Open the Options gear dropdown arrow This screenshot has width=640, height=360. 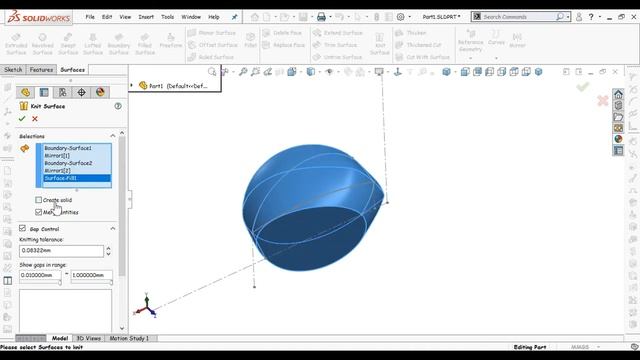409,17
